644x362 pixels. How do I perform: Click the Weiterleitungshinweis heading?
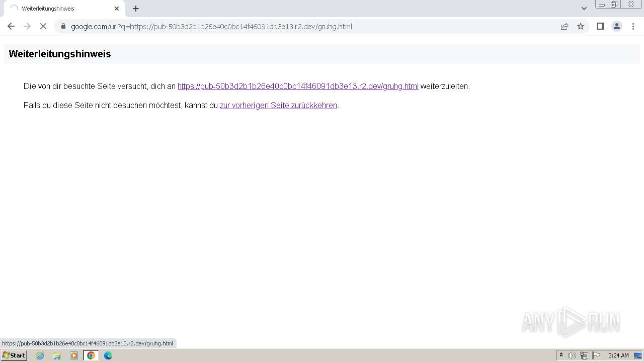tap(60, 54)
